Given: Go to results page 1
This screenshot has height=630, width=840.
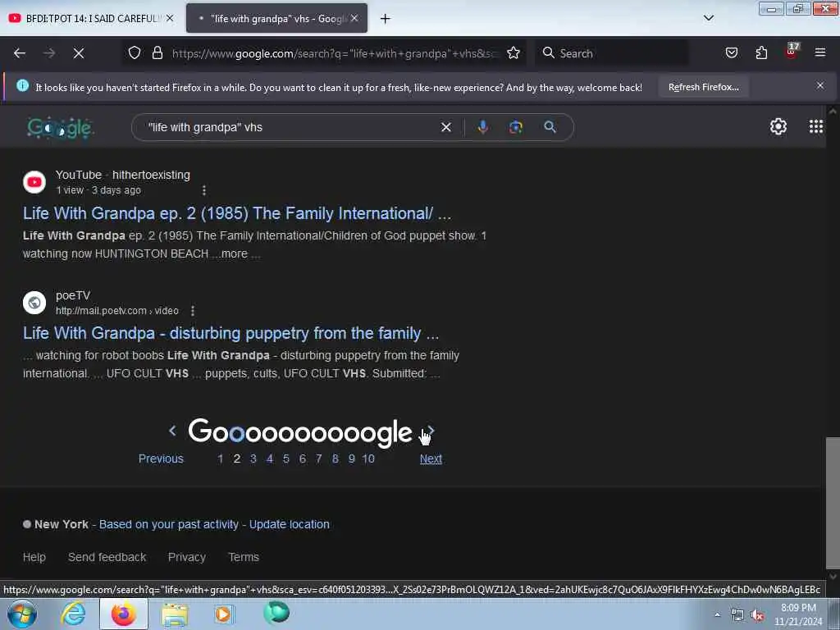Looking at the screenshot, I should coord(220,459).
